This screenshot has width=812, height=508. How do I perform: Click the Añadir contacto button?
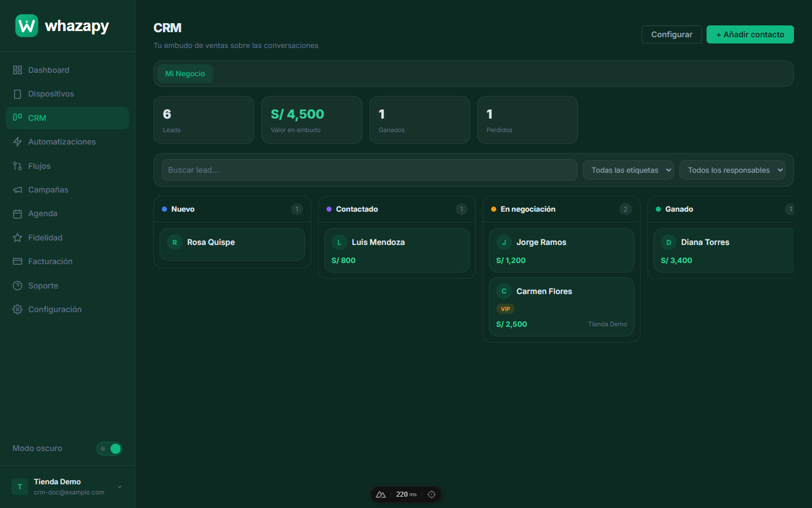[750, 34]
